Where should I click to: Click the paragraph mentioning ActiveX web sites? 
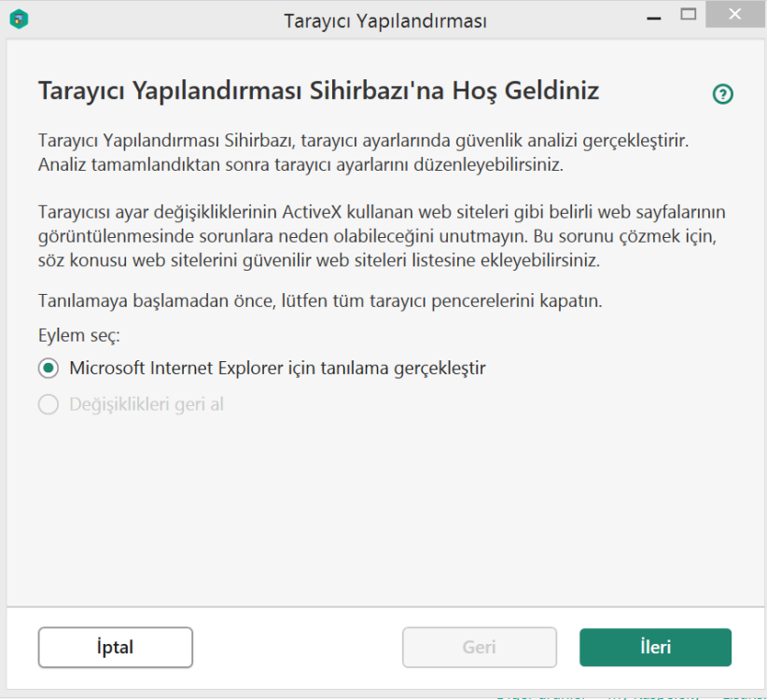(382, 236)
